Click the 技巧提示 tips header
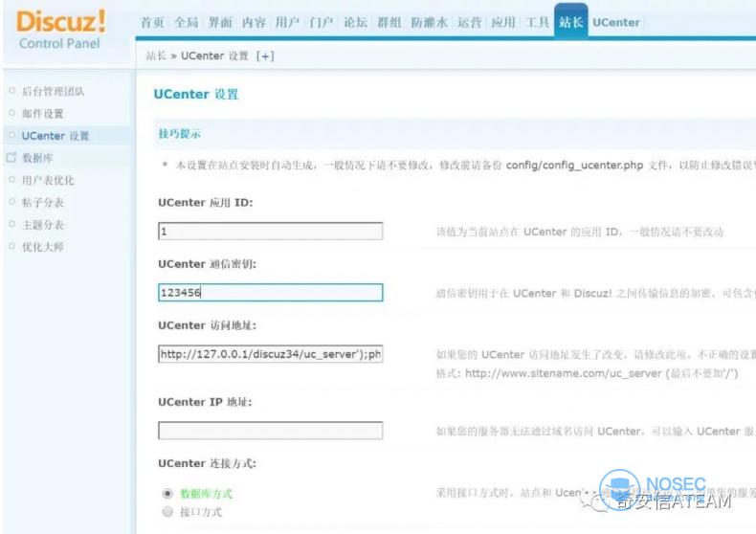 (179, 134)
